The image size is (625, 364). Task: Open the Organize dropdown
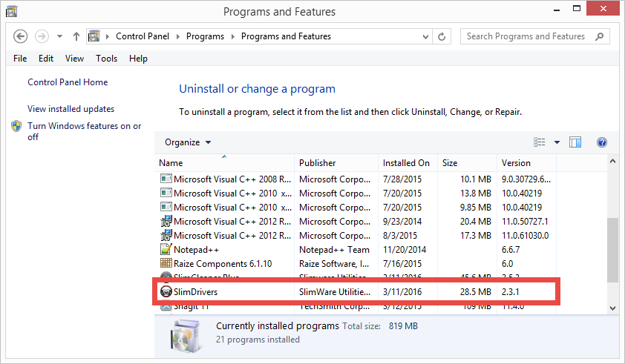point(188,142)
